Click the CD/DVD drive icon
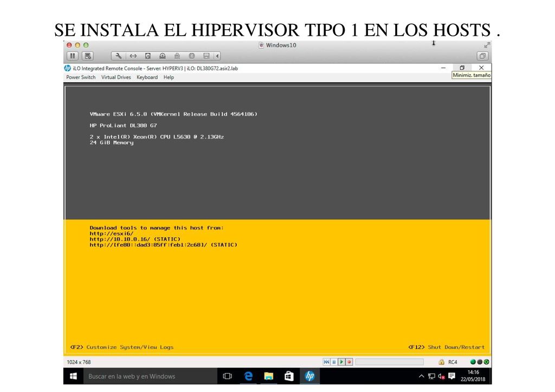This screenshot has height=392, width=555. pos(163,56)
